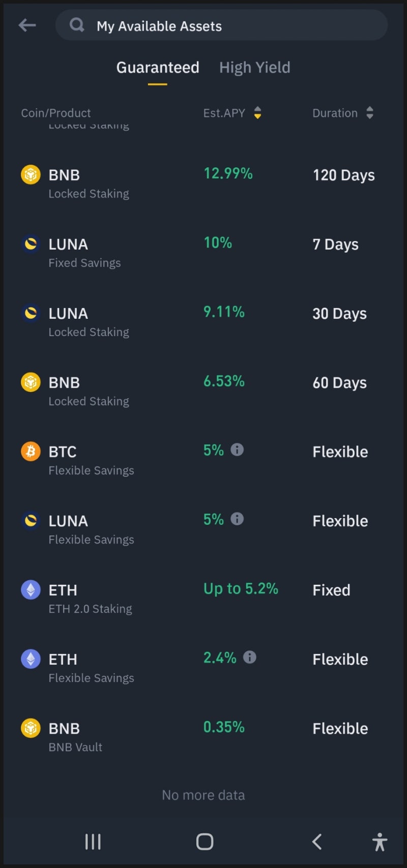Image resolution: width=407 pixels, height=868 pixels.
Task: Sort list by Duration arrows
Action: (x=370, y=113)
